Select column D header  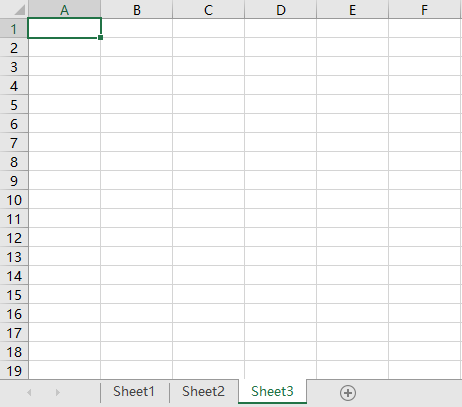[281, 9]
